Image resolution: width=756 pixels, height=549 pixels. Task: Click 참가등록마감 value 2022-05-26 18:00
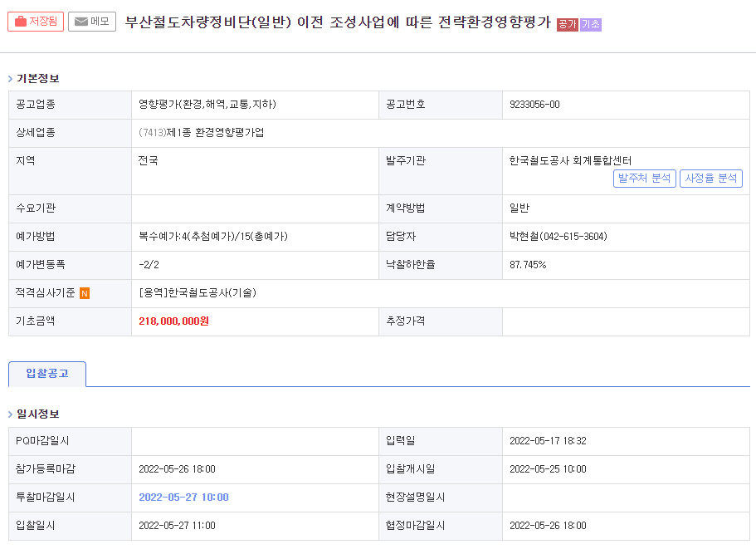click(177, 469)
